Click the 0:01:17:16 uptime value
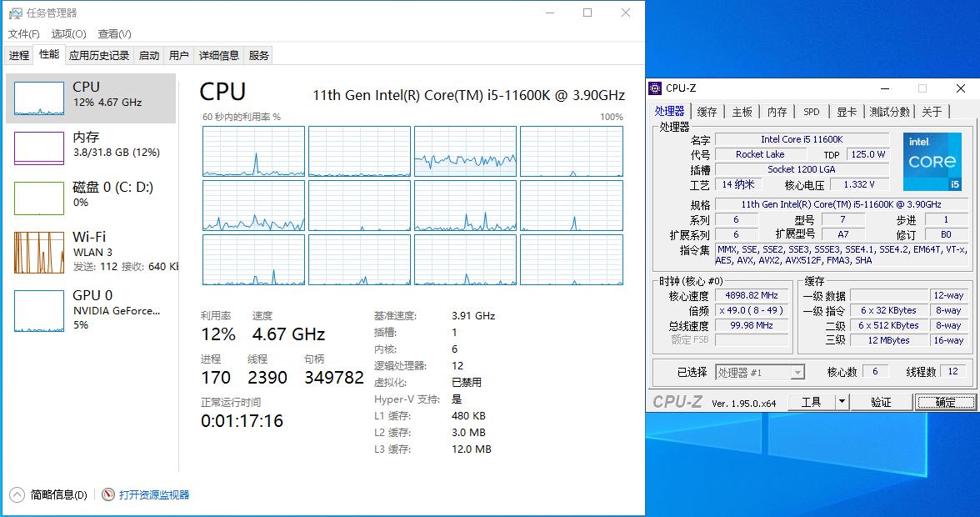 (x=242, y=421)
